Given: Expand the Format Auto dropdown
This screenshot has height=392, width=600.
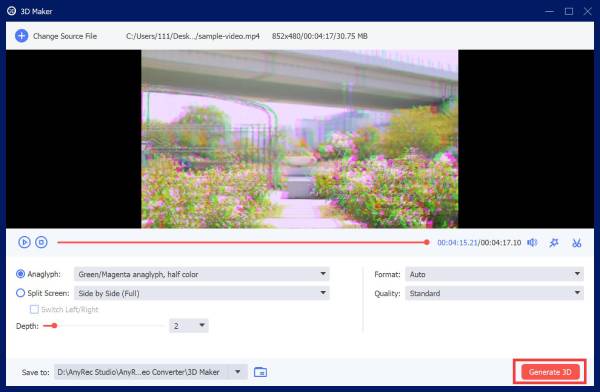Looking at the screenshot, I should [494, 274].
